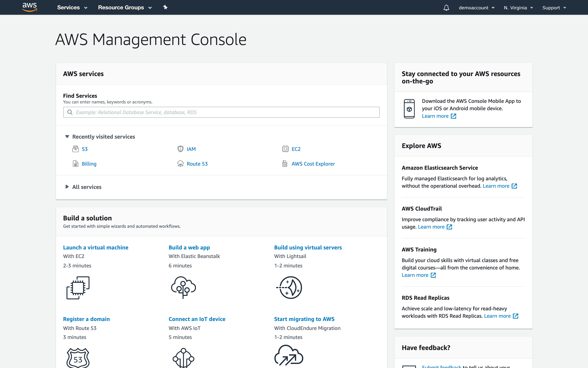Click external link icon after AWS Training Learn more
The height and width of the screenshot is (368, 588).
coord(433,275)
